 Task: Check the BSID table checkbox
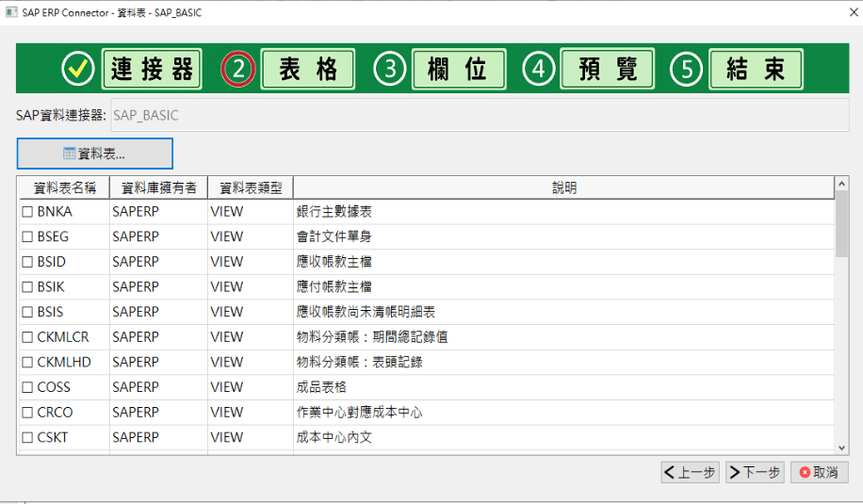click(x=27, y=262)
